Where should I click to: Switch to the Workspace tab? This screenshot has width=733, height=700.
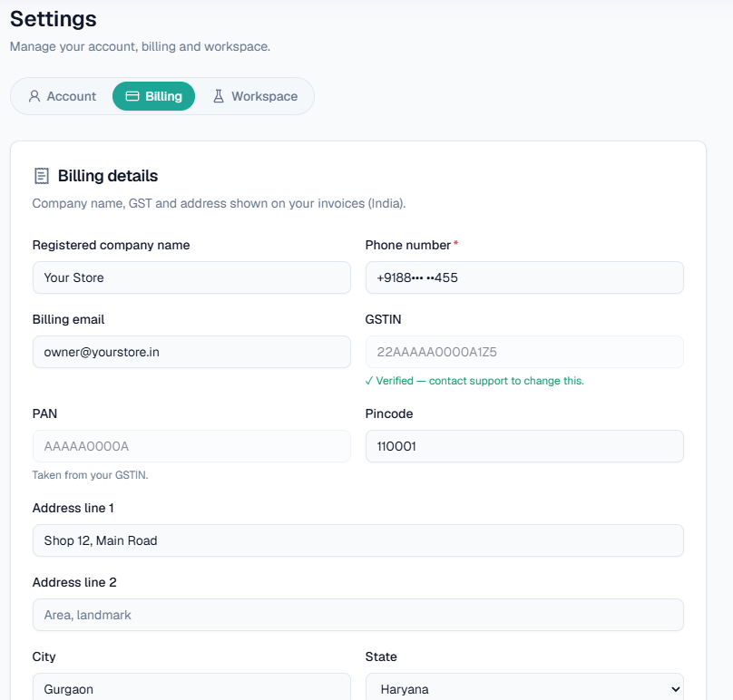tap(255, 96)
